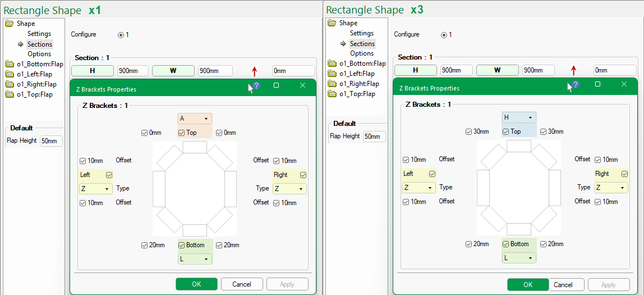Uncheck the Top checkbox in x1 dialog
The height and width of the screenshot is (295, 644).
[x=182, y=133]
